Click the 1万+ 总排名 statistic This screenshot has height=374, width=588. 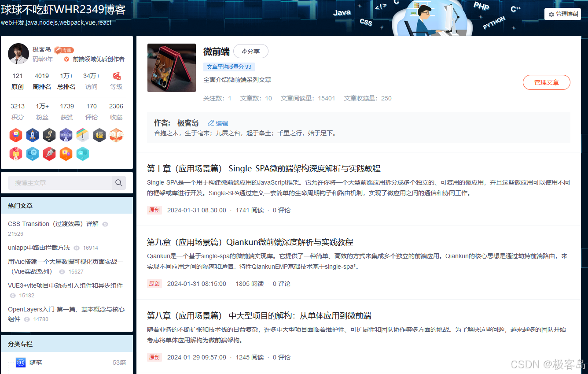(66, 81)
